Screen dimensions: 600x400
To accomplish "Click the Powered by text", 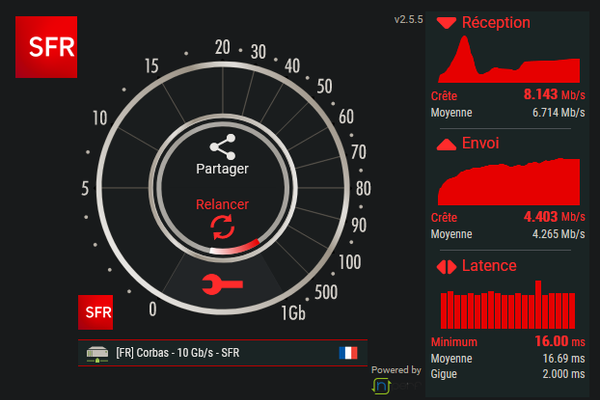I will click(x=396, y=370).
